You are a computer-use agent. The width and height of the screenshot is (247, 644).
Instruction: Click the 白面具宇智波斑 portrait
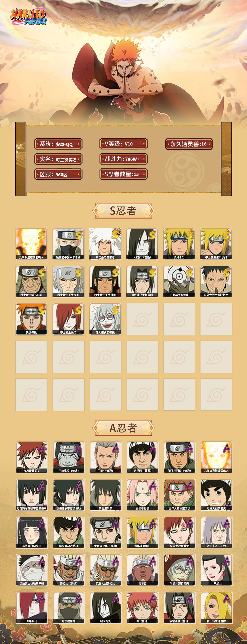tap(179, 282)
